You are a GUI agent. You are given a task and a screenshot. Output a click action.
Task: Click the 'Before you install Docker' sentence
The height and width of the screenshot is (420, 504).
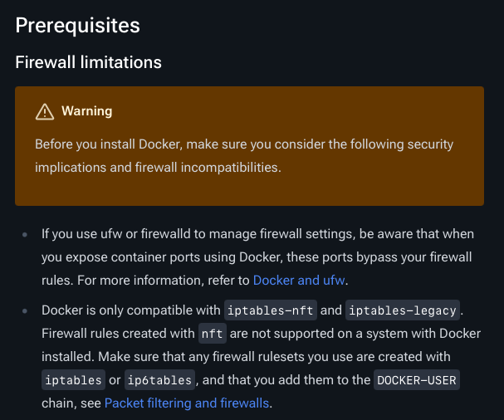click(x=244, y=144)
